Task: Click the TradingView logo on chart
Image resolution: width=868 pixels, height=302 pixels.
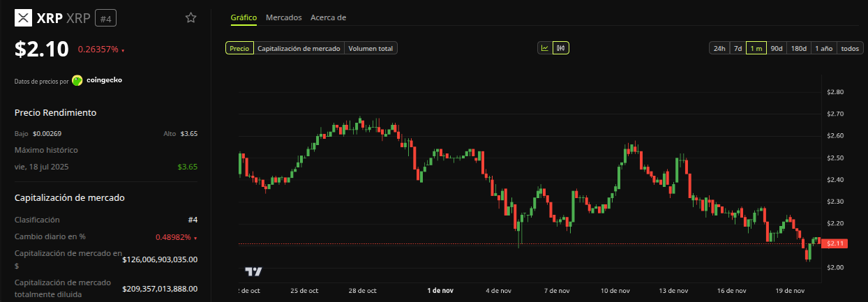Action: pyautogui.click(x=253, y=272)
